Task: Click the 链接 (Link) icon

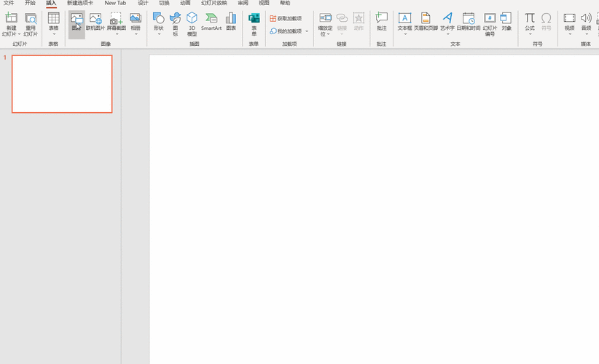Action: click(342, 17)
